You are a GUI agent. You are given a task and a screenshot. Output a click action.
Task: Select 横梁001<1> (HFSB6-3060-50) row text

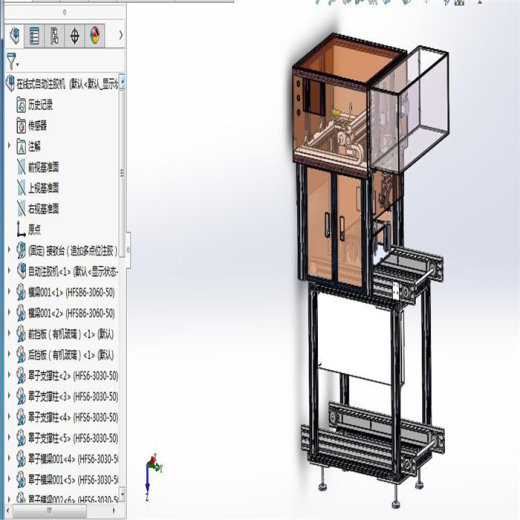pos(71,293)
